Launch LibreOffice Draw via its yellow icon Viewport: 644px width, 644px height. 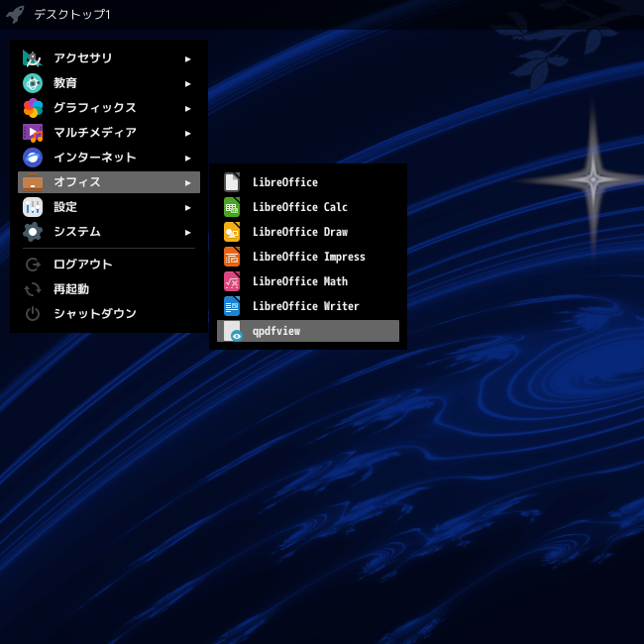click(x=232, y=232)
